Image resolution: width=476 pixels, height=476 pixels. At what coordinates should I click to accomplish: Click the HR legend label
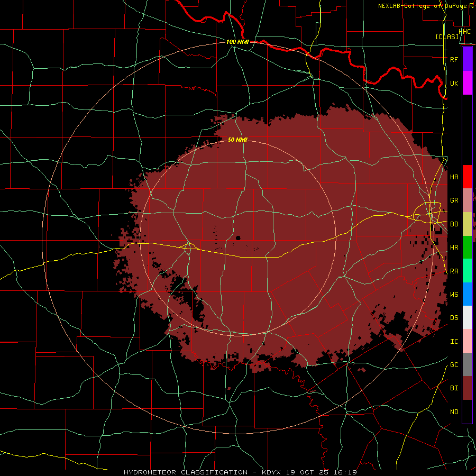(454, 248)
